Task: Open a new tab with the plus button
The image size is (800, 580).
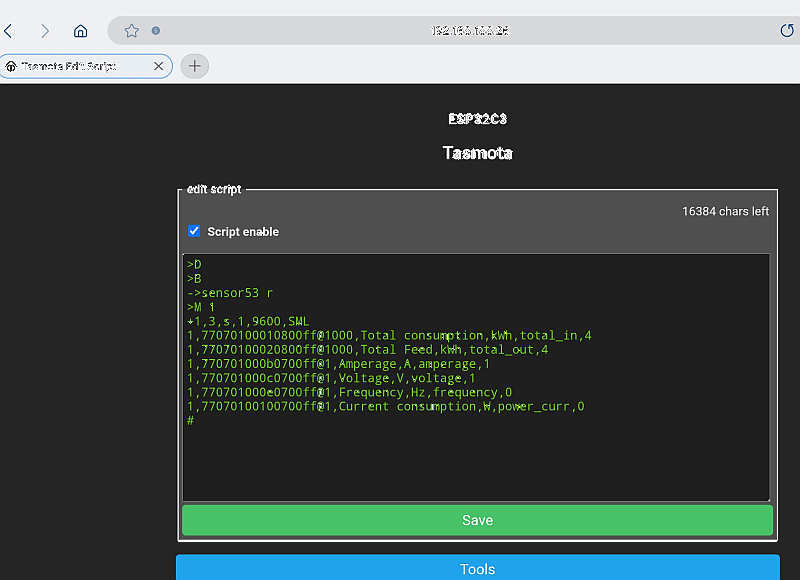Action: (194, 66)
